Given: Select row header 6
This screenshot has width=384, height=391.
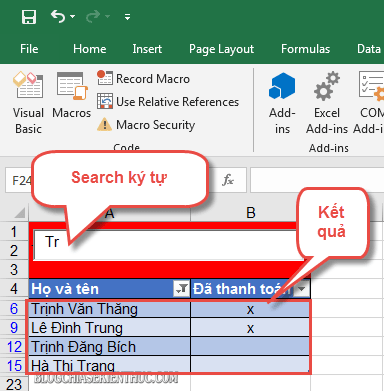Looking at the screenshot, I should (x=14, y=309).
